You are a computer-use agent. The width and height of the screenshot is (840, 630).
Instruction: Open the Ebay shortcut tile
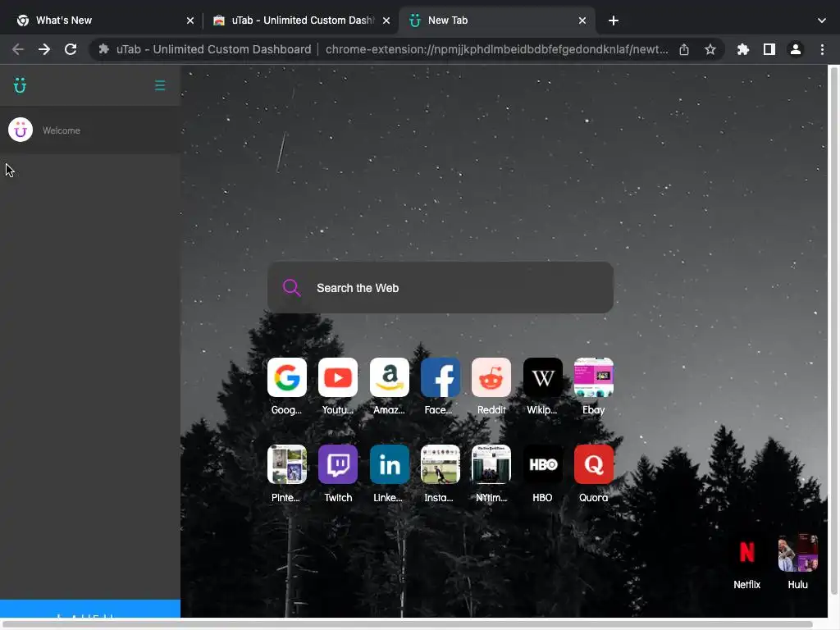click(594, 377)
